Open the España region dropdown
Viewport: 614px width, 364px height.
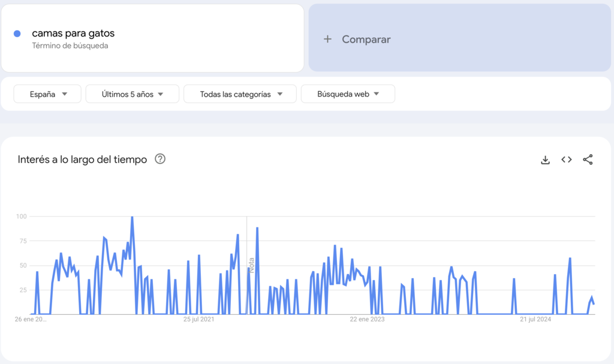pos(47,94)
